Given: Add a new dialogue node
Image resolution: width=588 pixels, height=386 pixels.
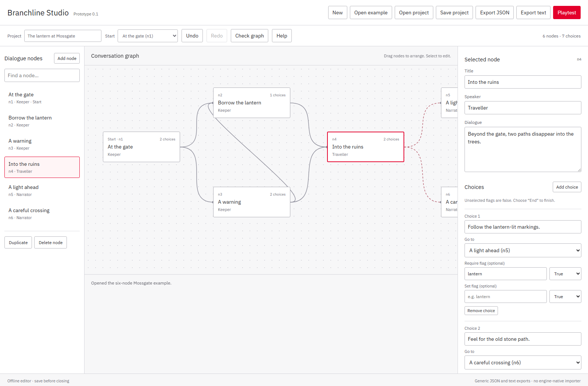Looking at the screenshot, I should pos(67,58).
